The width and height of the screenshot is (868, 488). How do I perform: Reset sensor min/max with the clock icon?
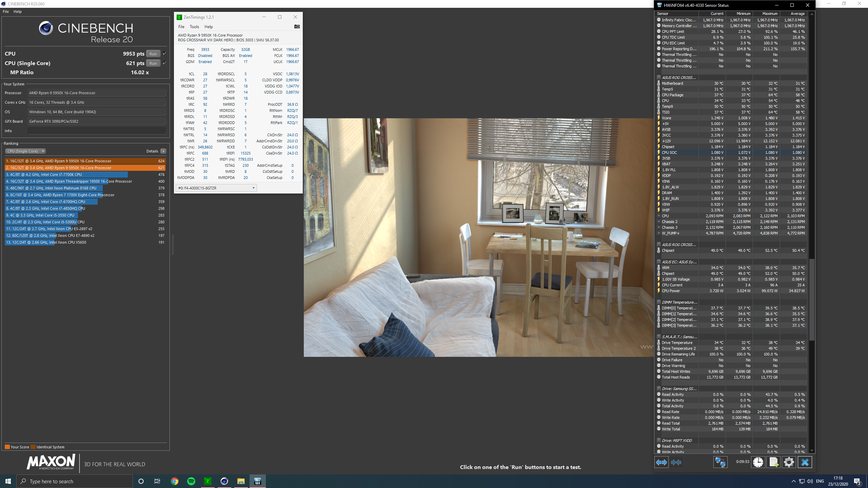[758, 462]
